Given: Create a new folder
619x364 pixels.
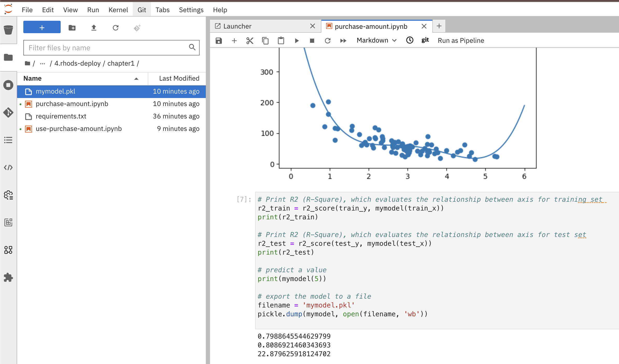Looking at the screenshot, I should click(72, 28).
